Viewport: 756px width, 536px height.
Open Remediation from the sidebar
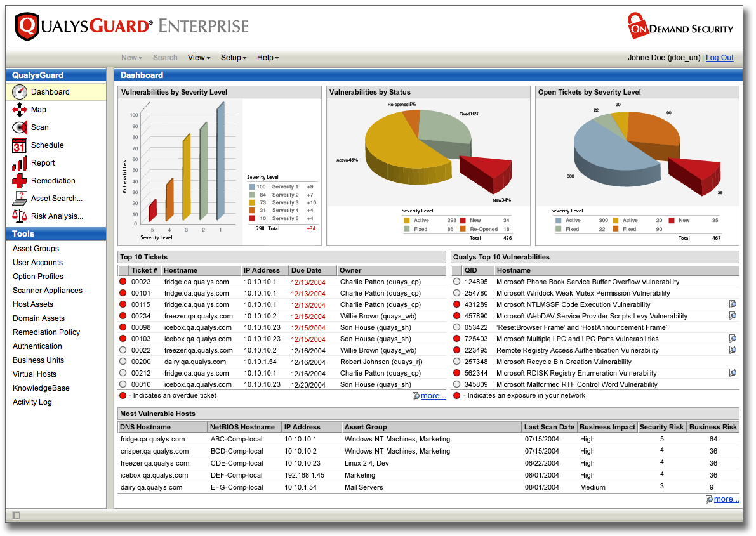click(53, 181)
